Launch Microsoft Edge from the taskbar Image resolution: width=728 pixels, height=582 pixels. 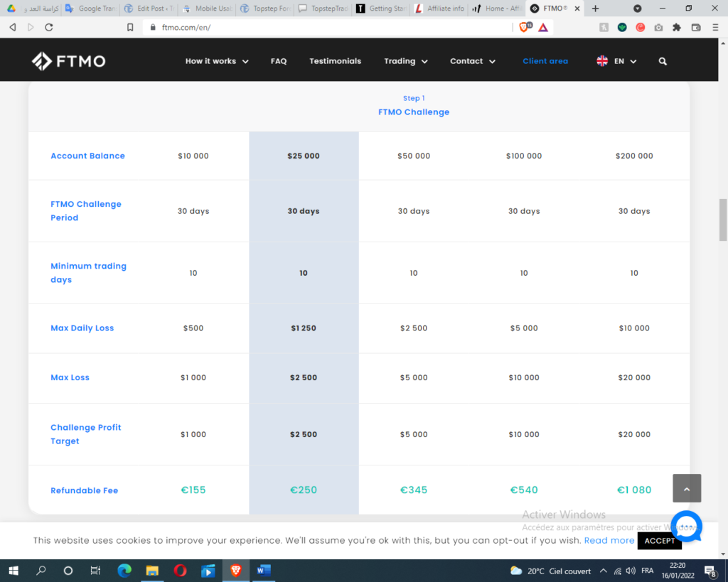click(124, 571)
